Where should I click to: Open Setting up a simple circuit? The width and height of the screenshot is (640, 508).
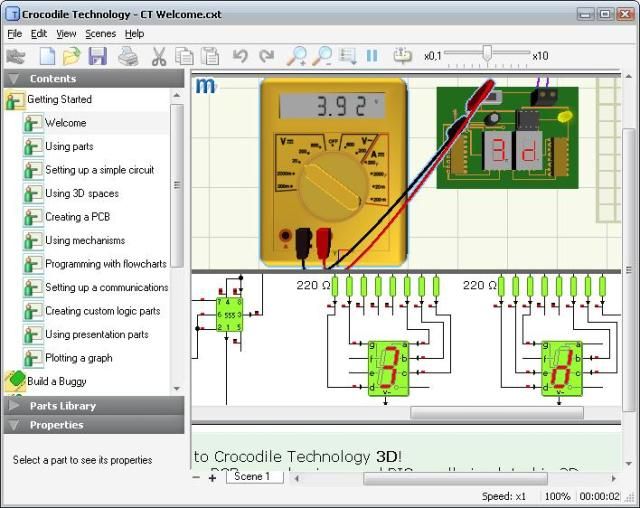100,170
